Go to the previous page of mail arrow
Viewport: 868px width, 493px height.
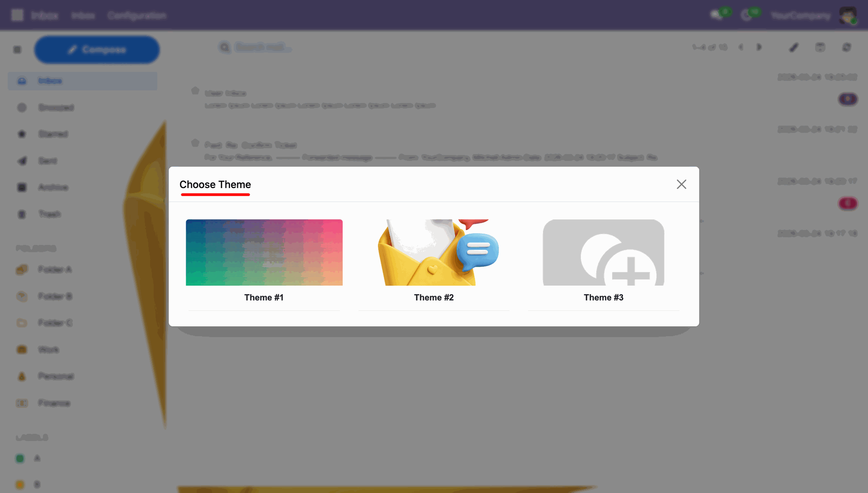click(741, 47)
